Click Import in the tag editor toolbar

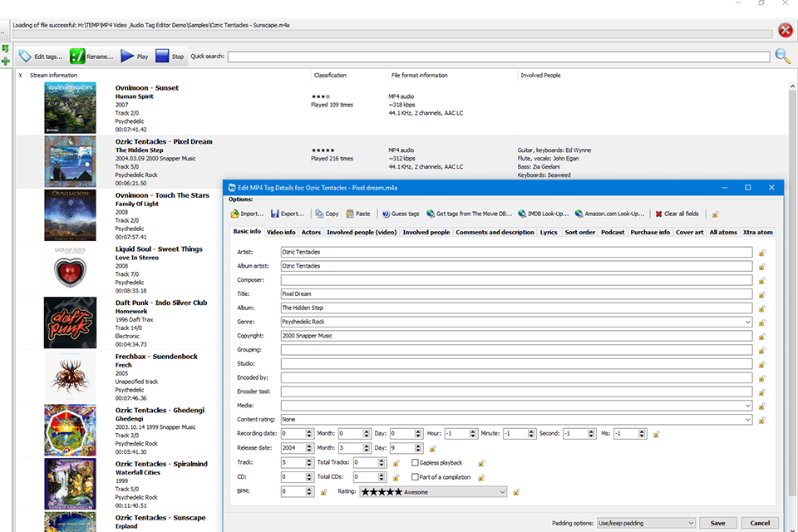pyautogui.click(x=246, y=214)
